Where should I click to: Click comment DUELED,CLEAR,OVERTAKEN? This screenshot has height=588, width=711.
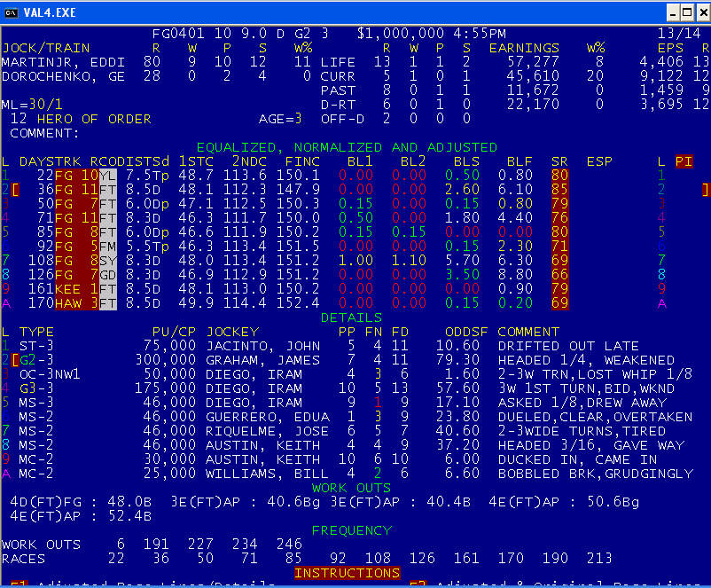point(595,417)
